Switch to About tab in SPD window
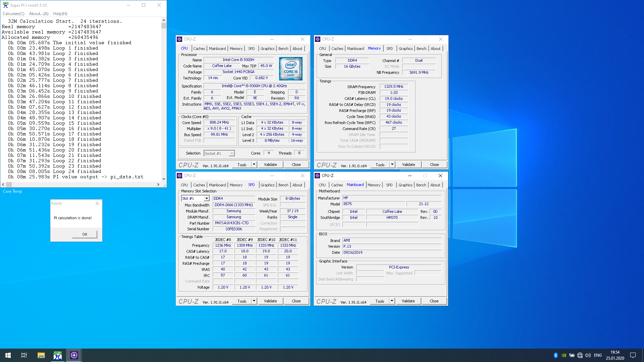 pos(297,185)
